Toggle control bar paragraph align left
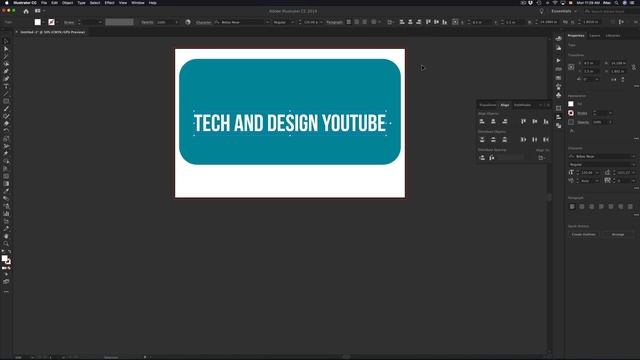 (349, 22)
